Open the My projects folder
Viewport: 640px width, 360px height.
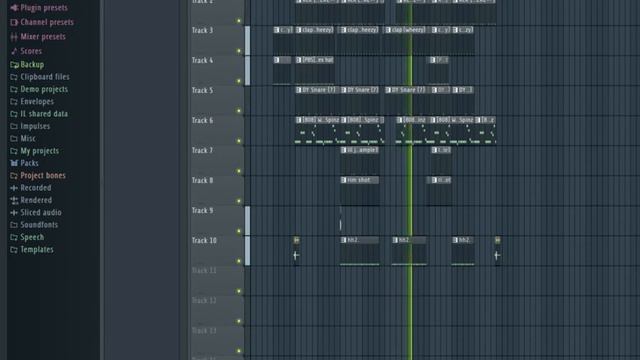[x=35, y=151]
